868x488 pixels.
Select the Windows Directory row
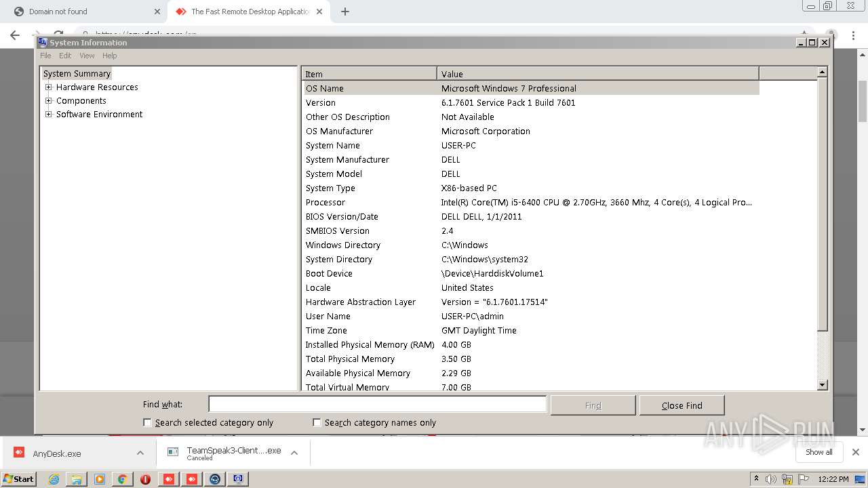tap(530, 245)
